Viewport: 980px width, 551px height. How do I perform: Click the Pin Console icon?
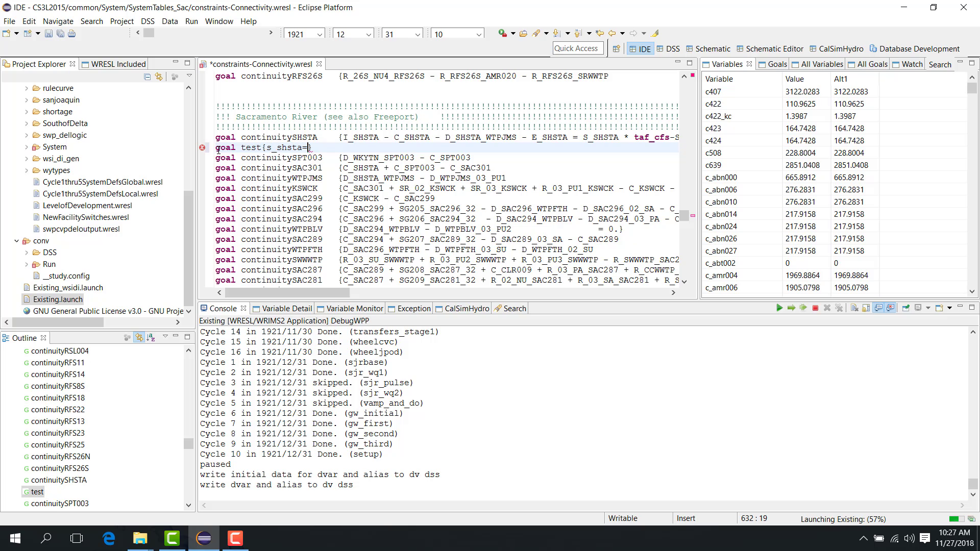tap(906, 308)
